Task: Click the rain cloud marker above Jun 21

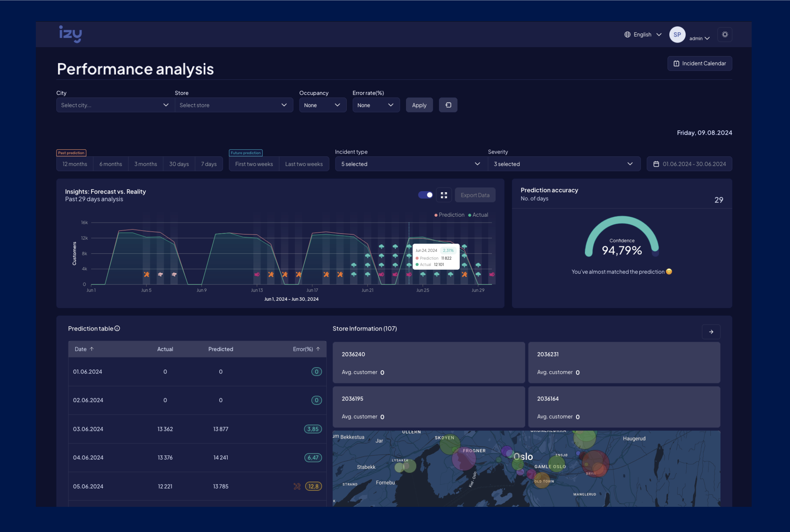Action: tap(368, 255)
